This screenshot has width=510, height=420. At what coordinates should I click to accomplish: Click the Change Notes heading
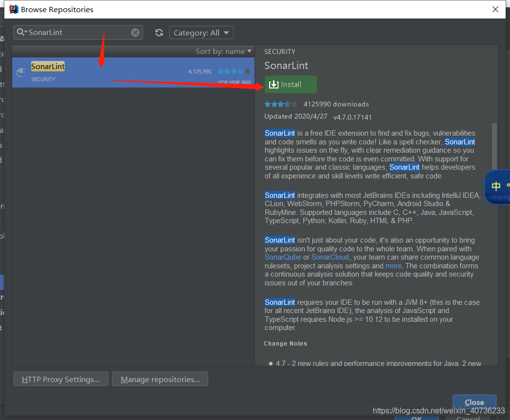tap(285, 343)
